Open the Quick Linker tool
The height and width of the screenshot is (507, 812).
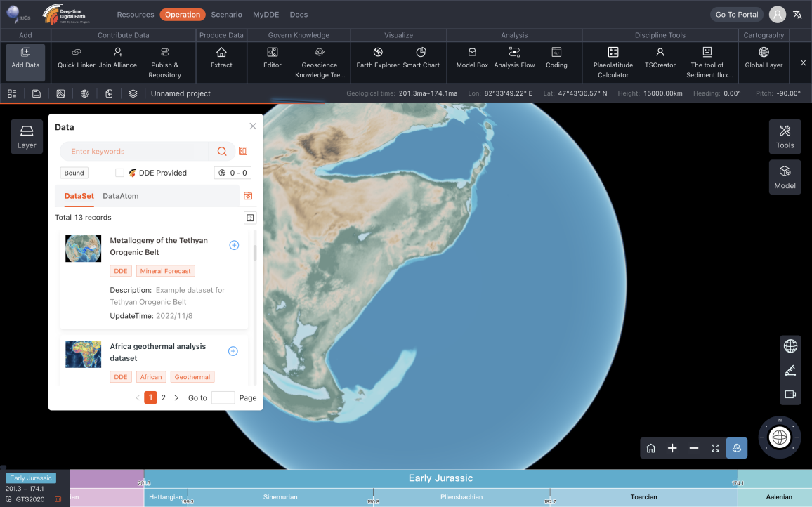click(x=76, y=58)
